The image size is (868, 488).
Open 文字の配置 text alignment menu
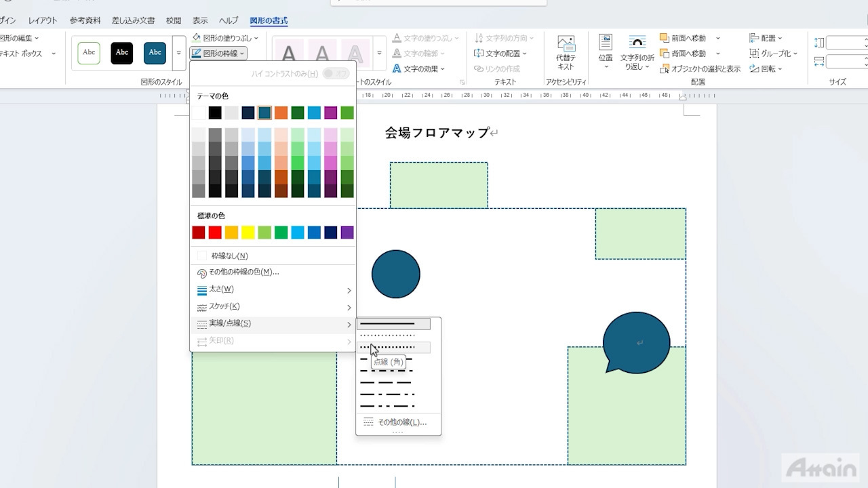point(500,53)
